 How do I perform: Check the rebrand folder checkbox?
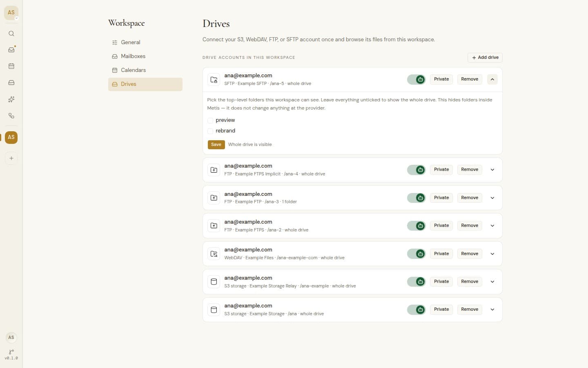210,131
